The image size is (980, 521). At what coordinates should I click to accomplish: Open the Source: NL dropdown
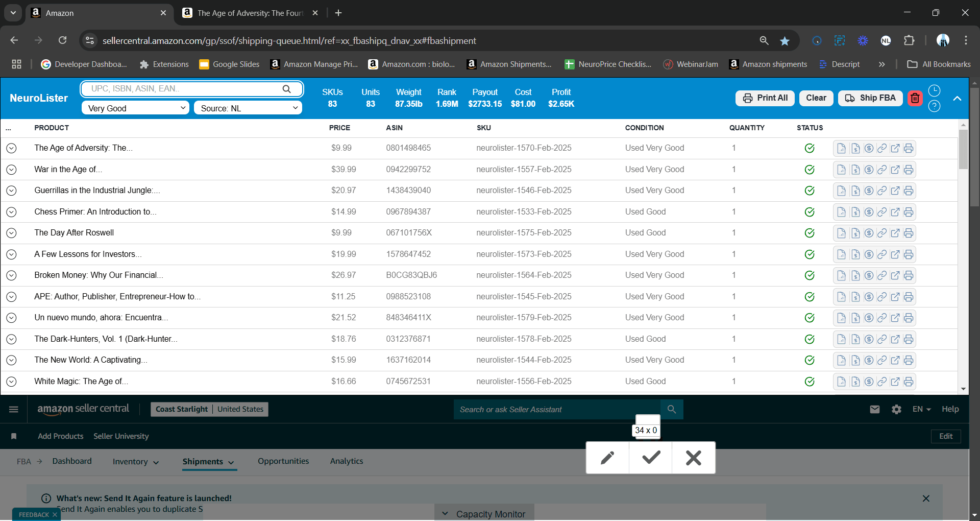pyautogui.click(x=248, y=108)
